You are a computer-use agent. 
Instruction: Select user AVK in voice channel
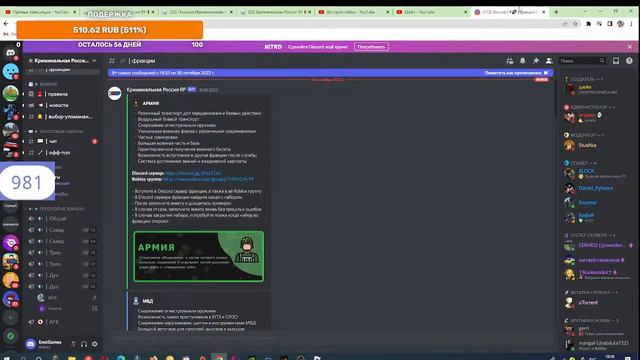67,298
